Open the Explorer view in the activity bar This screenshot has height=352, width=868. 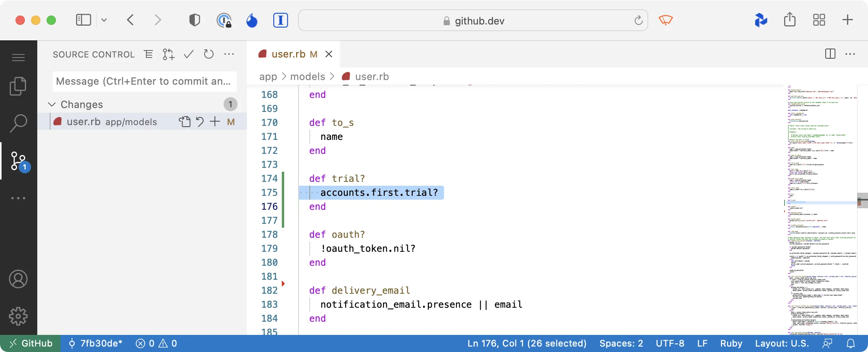click(18, 86)
